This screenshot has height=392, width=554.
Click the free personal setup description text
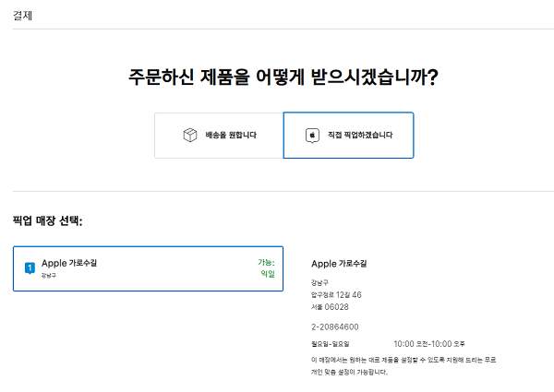403,366
